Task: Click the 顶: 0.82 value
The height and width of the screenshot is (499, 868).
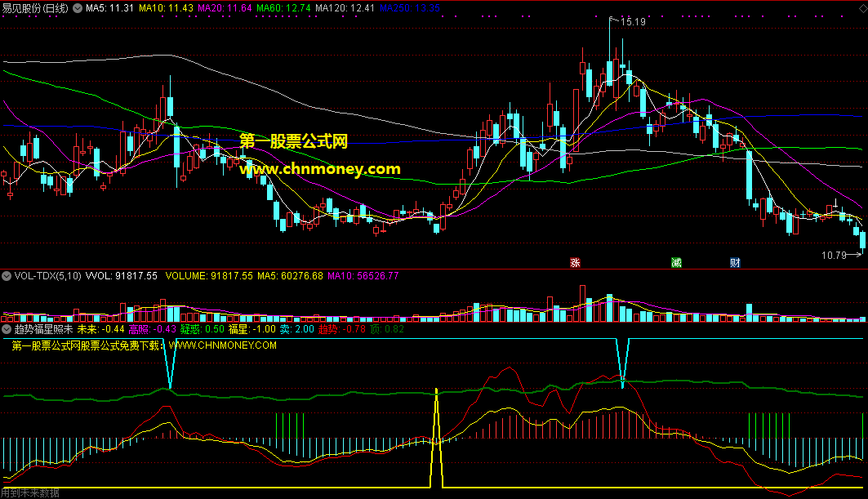Action: [x=387, y=329]
